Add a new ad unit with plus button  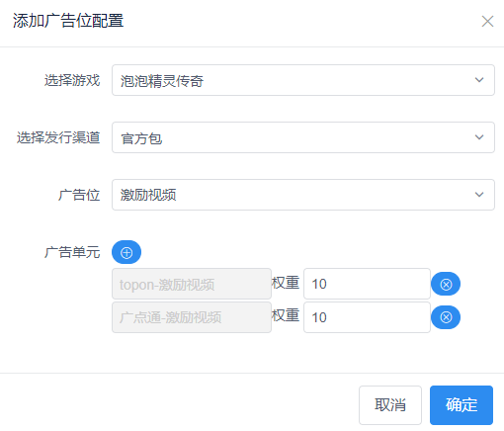tap(126, 252)
